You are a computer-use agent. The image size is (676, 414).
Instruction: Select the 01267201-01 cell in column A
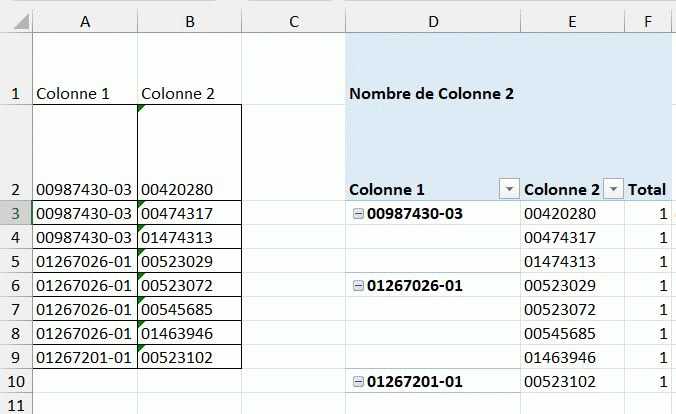pyautogui.click(x=85, y=357)
